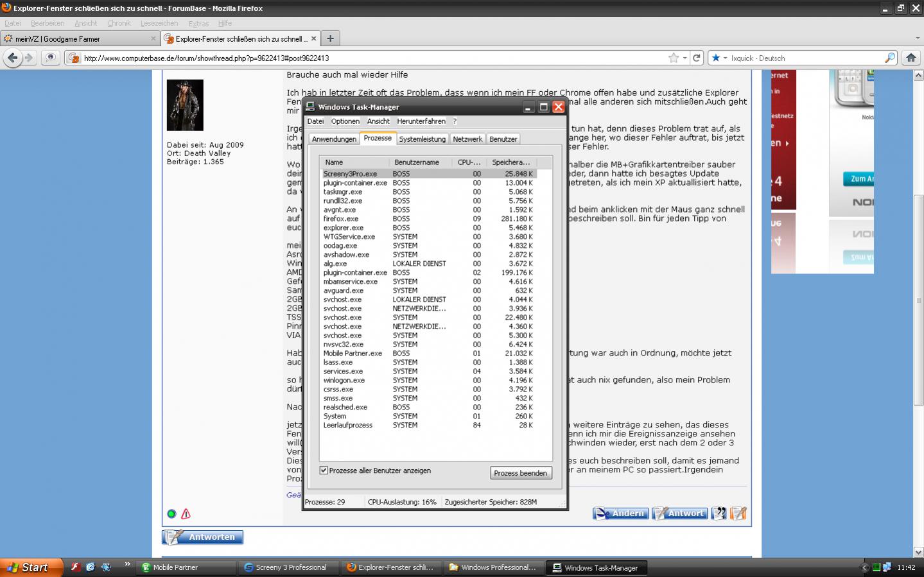The width and height of the screenshot is (924, 577).
Task: Select Mobile Partner.exe process row
Action: pos(429,354)
